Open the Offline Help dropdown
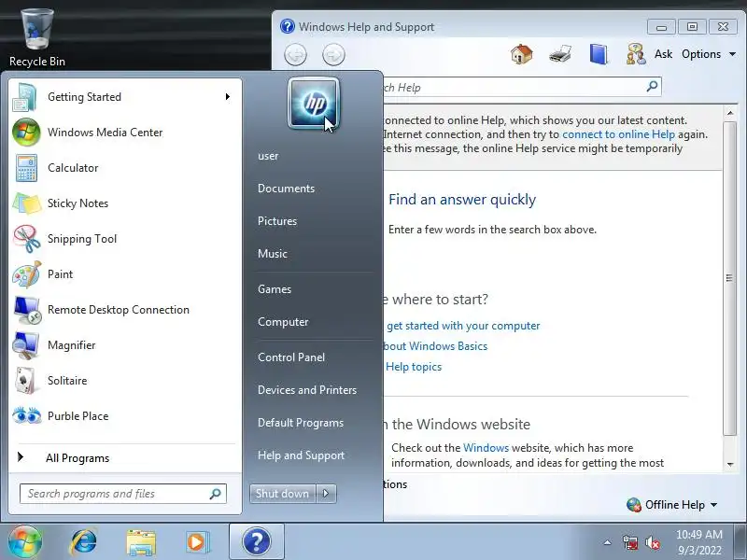Screen dimensions: 747x560 click(x=672, y=504)
